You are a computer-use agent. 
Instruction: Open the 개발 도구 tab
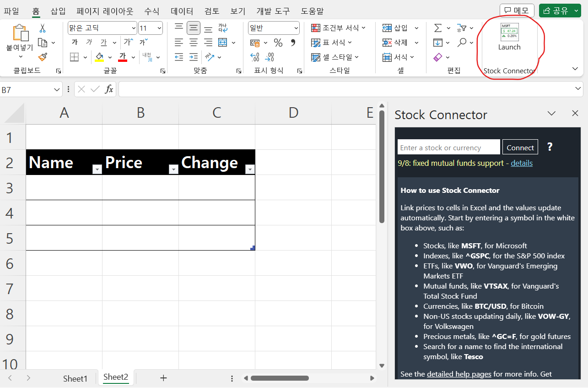click(273, 11)
